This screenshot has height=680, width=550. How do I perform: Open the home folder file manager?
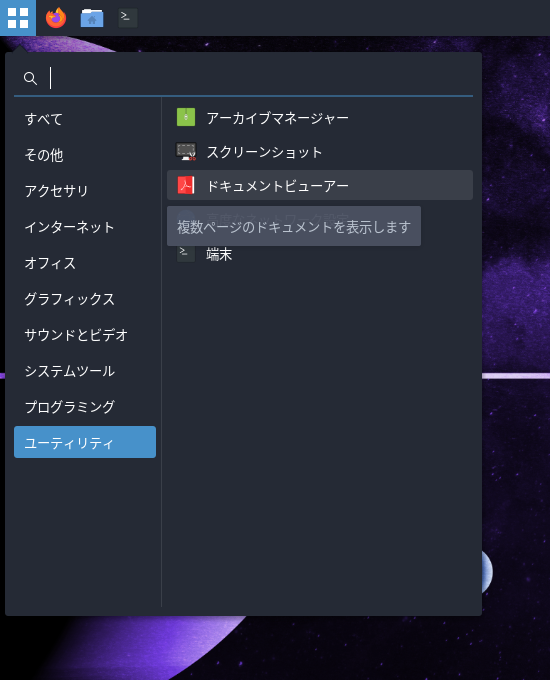pyautogui.click(x=92, y=18)
